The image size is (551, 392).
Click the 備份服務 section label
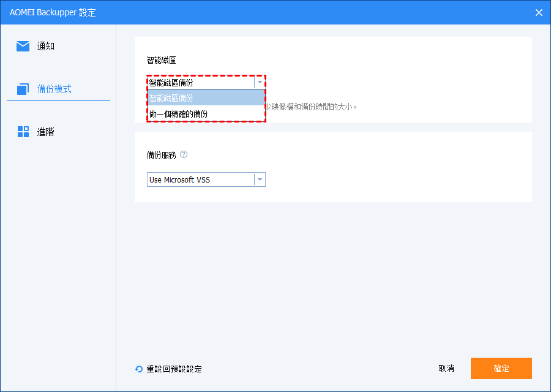point(161,155)
